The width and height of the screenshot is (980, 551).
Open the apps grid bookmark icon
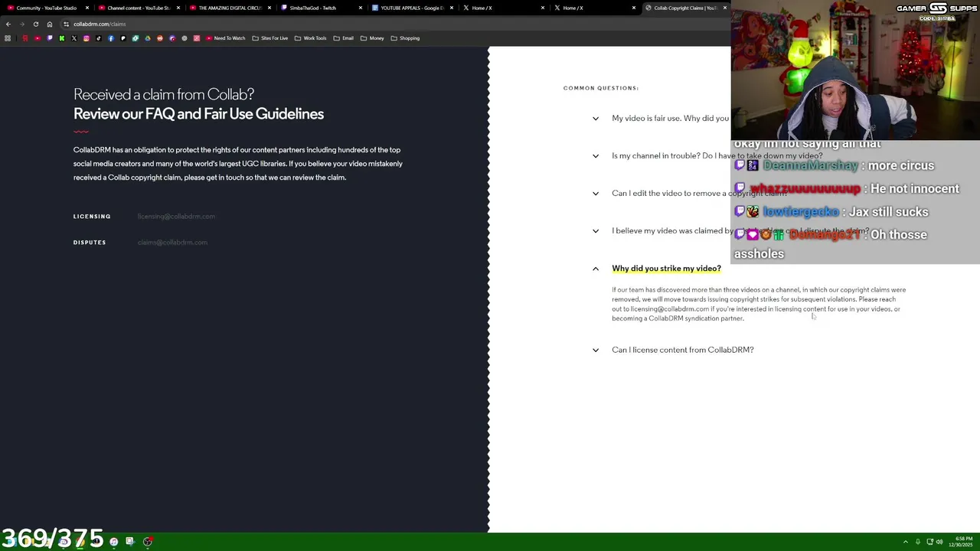[8, 38]
